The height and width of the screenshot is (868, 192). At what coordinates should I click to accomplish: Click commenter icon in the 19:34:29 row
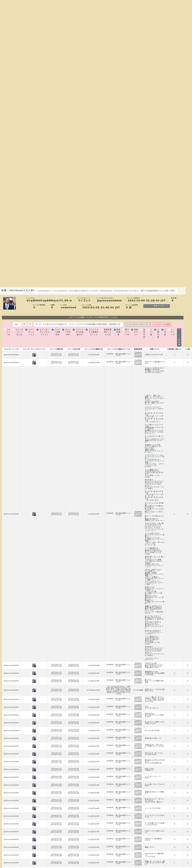[x=34, y=514]
